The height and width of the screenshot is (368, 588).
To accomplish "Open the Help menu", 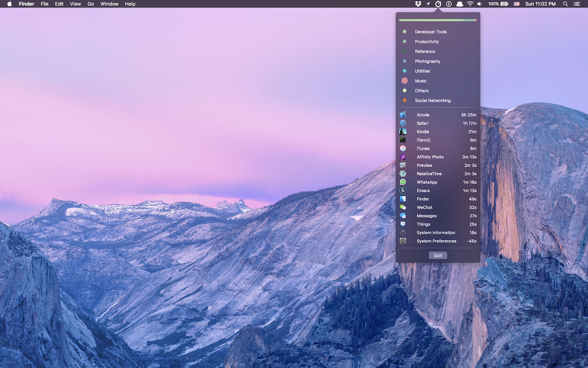I will click(130, 4).
